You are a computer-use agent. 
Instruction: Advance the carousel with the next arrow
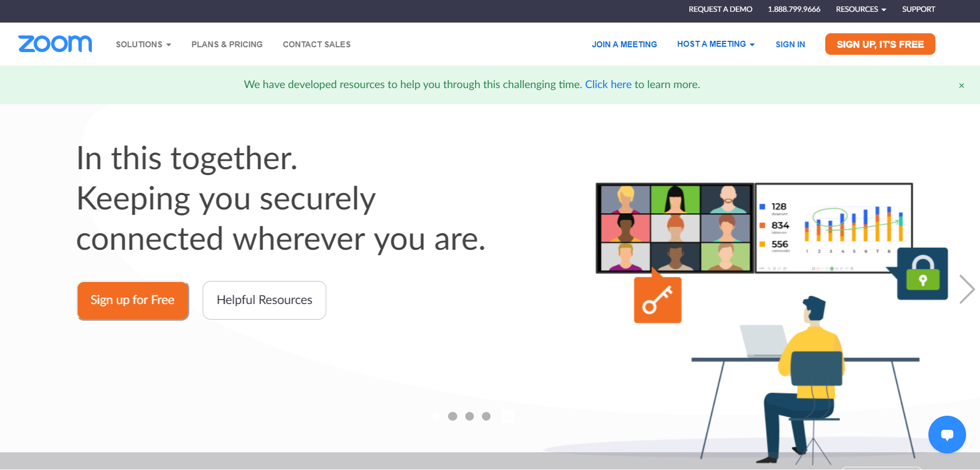pos(967,290)
